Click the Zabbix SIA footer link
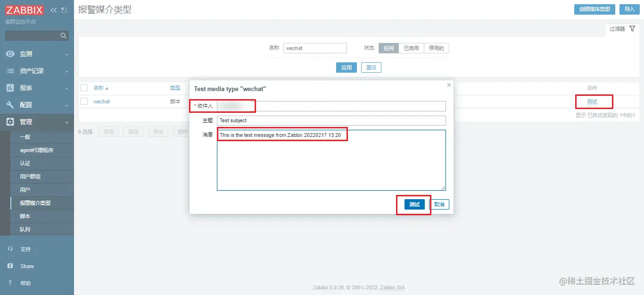This screenshot has height=295, width=644. 392,287
